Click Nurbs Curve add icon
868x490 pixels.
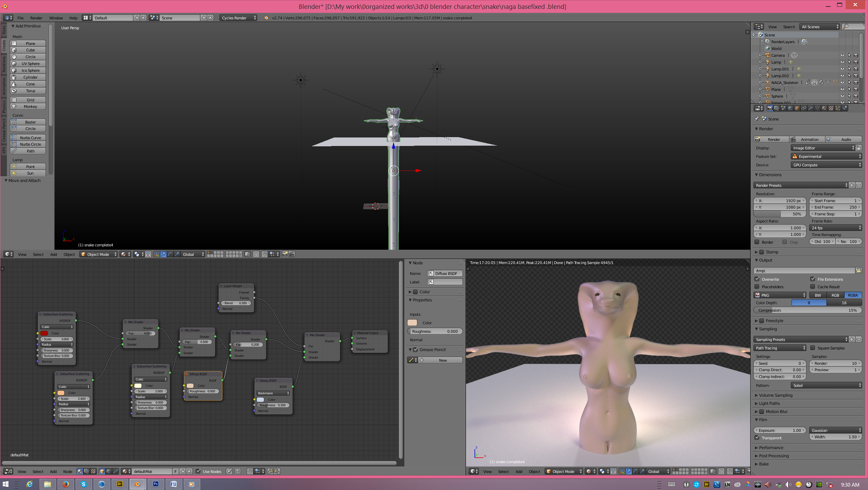14,137
